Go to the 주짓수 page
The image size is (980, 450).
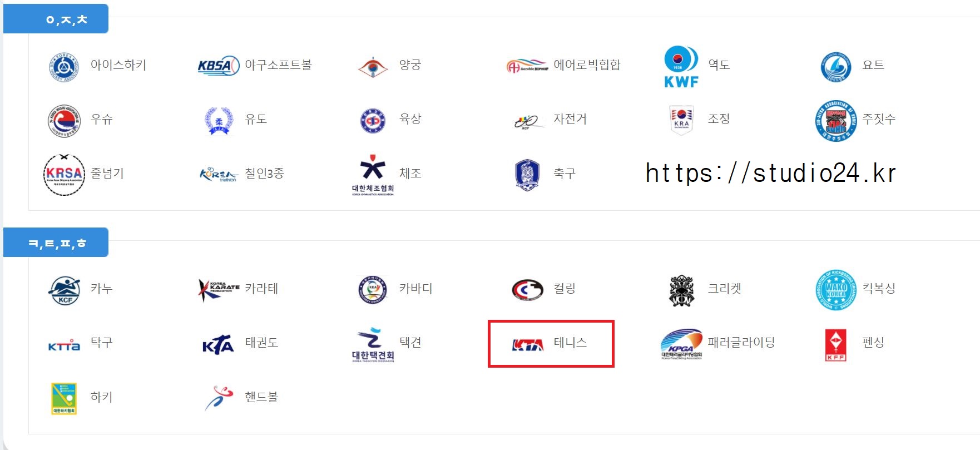tap(879, 119)
